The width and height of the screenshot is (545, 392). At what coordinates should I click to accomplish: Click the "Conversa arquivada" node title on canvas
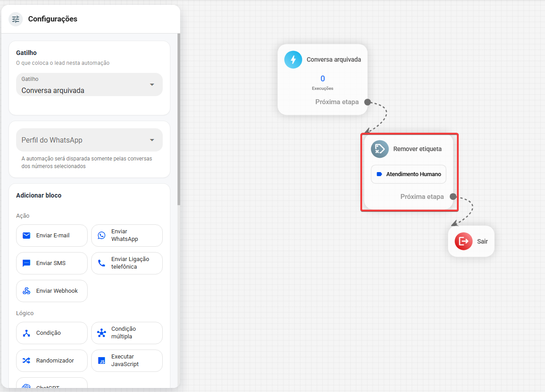click(334, 59)
